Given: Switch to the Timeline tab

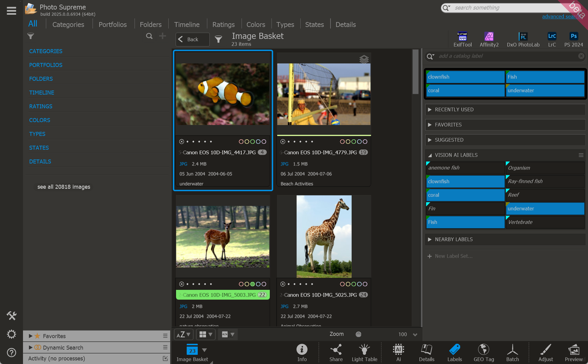Looking at the screenshot, I should pos(187,24).
